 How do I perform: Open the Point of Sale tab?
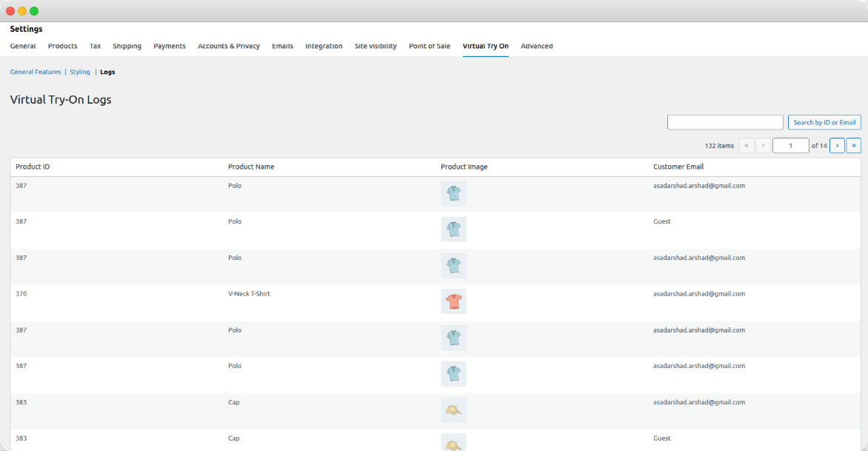click(430, 46)
